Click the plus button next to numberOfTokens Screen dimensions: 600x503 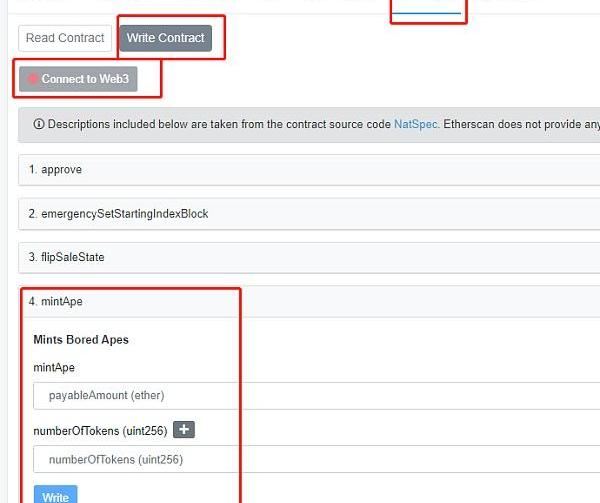click(184, 430)
